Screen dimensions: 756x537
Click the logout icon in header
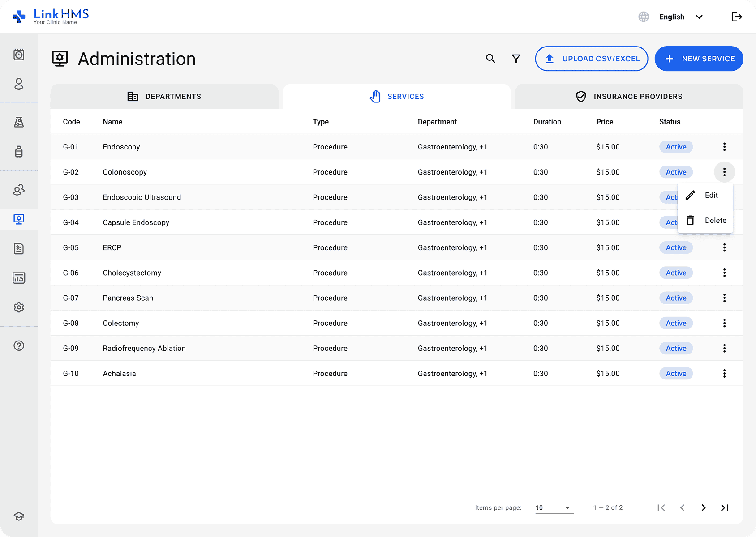click(737, 17)
